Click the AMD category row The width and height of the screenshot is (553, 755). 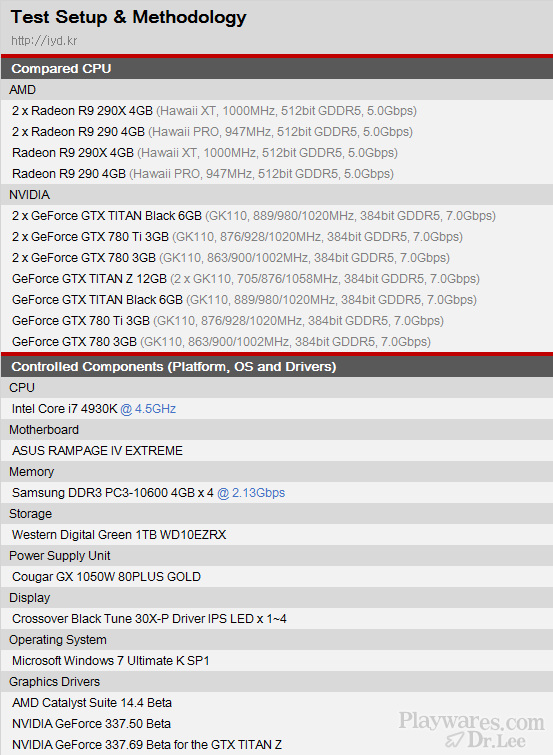276,90
